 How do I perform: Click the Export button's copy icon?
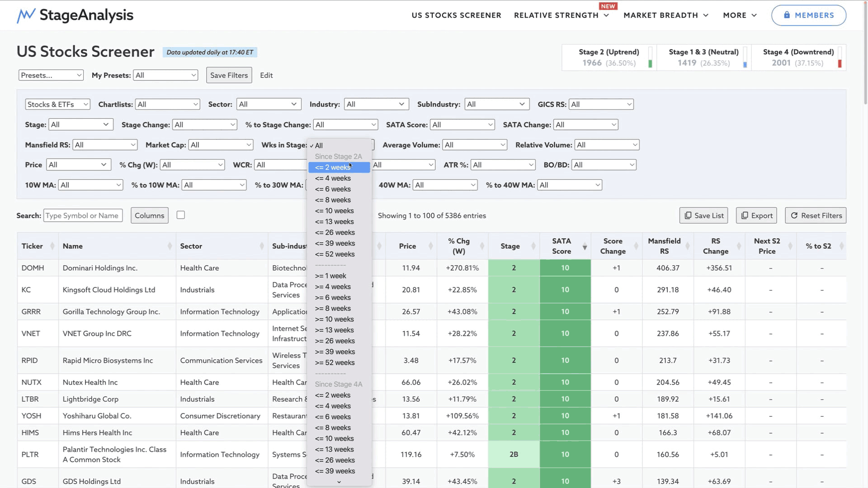pyautogui.click(x=744, y=216)
